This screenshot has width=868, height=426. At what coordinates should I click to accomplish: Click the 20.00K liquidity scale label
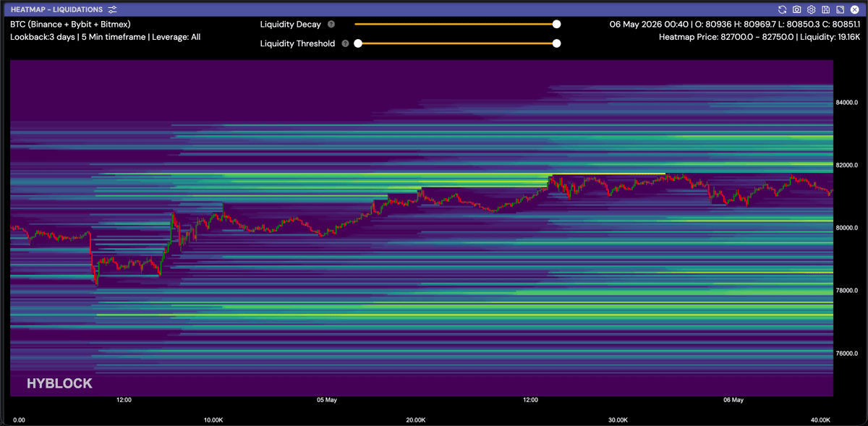click(415, 419)
